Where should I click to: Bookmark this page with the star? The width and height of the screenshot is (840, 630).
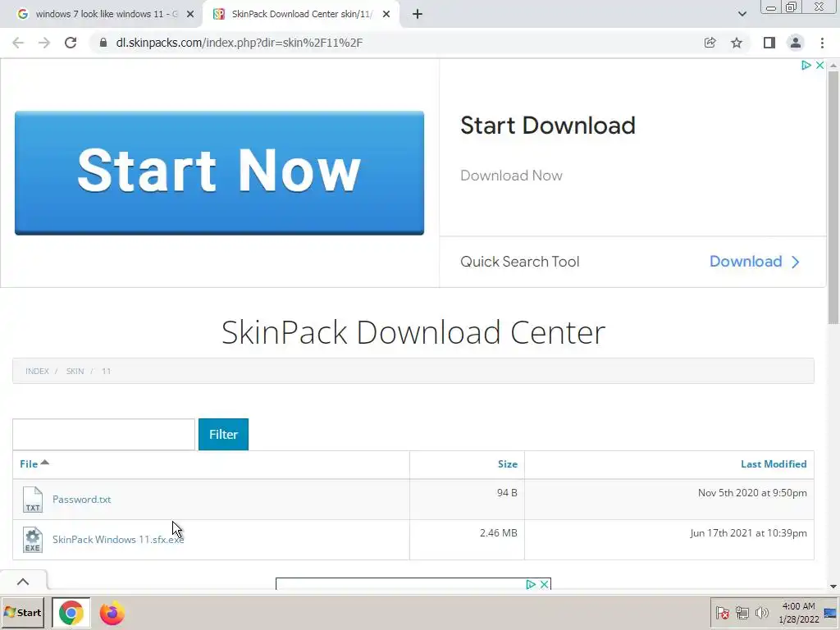tap(737, 43)
